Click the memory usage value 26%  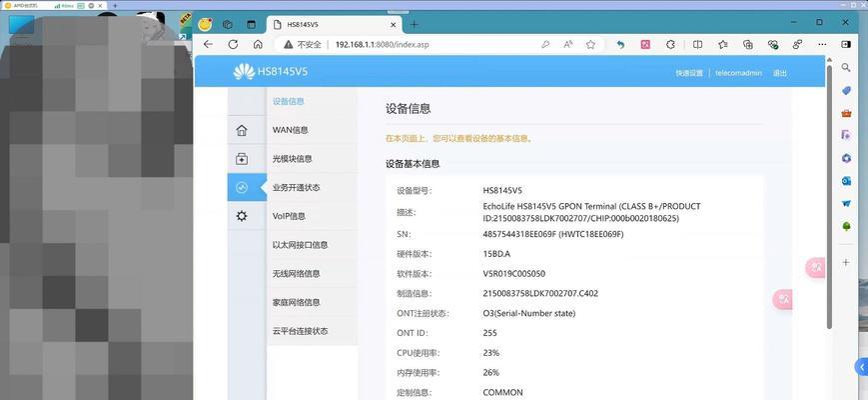tap(491, 373)
